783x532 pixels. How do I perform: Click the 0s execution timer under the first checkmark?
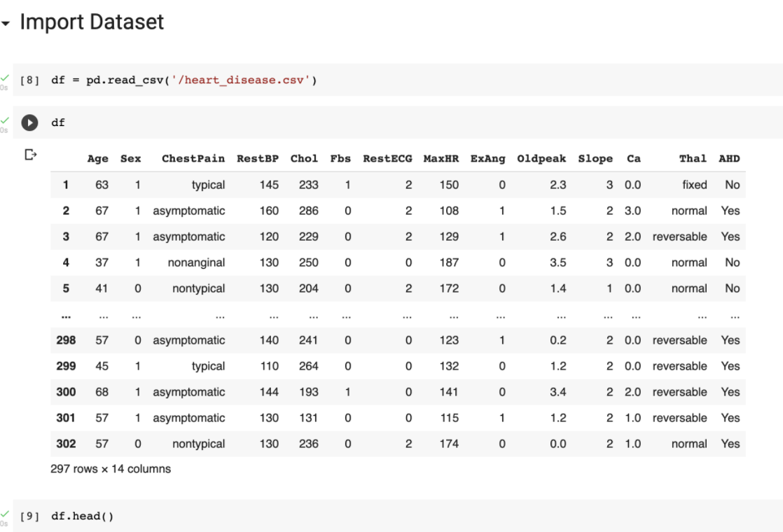coord(6,86)
